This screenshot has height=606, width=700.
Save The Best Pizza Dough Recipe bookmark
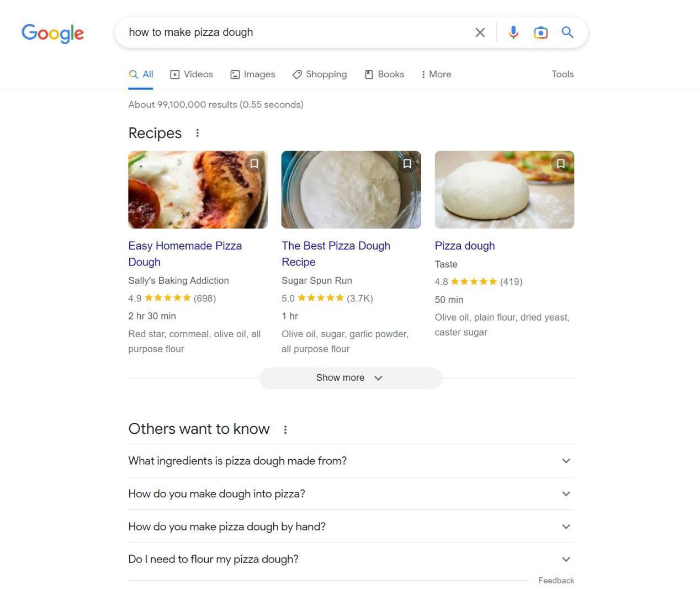[x=407, y=163]
